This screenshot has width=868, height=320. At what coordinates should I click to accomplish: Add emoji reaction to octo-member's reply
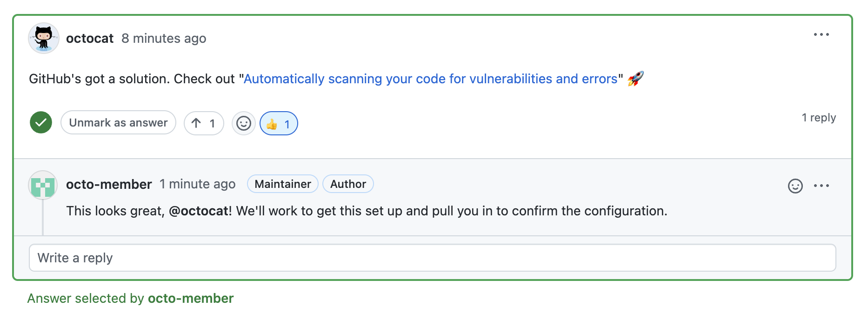coord(795,186)
